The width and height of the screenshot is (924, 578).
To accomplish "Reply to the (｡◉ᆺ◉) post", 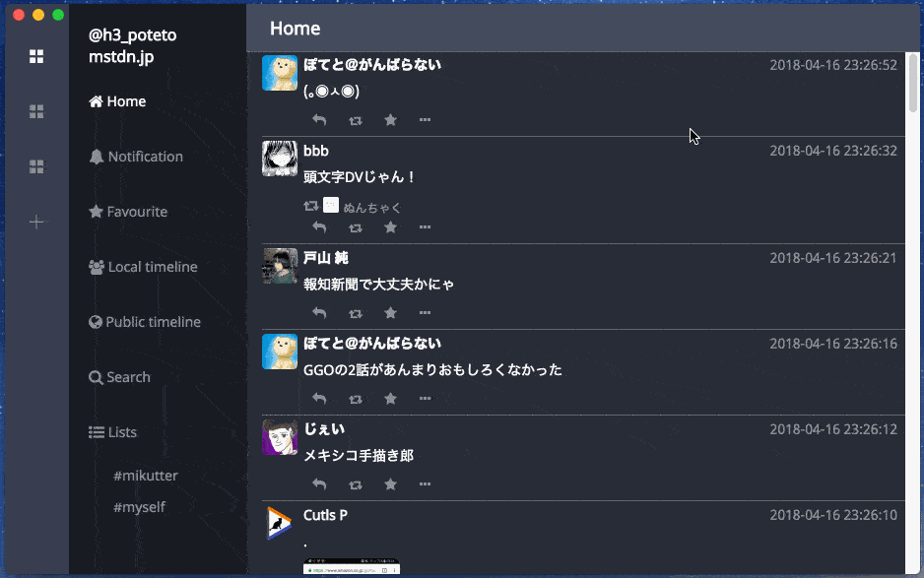I will coord(319,120).
